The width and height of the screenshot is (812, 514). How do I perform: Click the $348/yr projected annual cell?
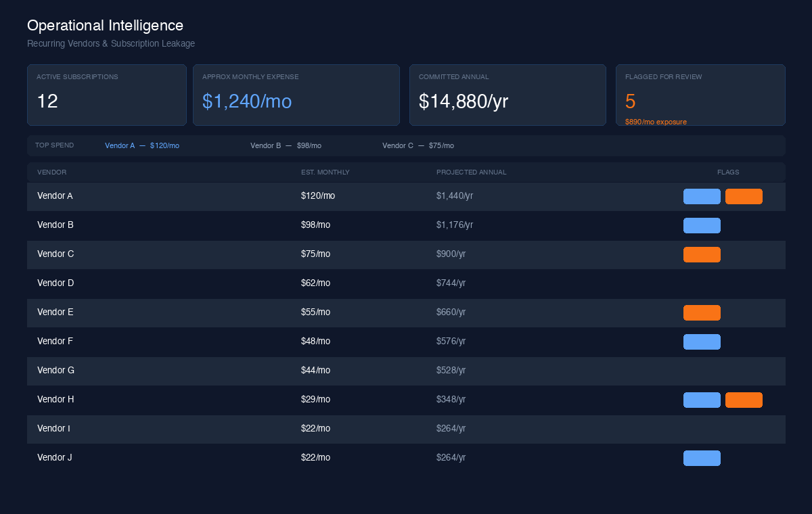[x=451, y=400]
